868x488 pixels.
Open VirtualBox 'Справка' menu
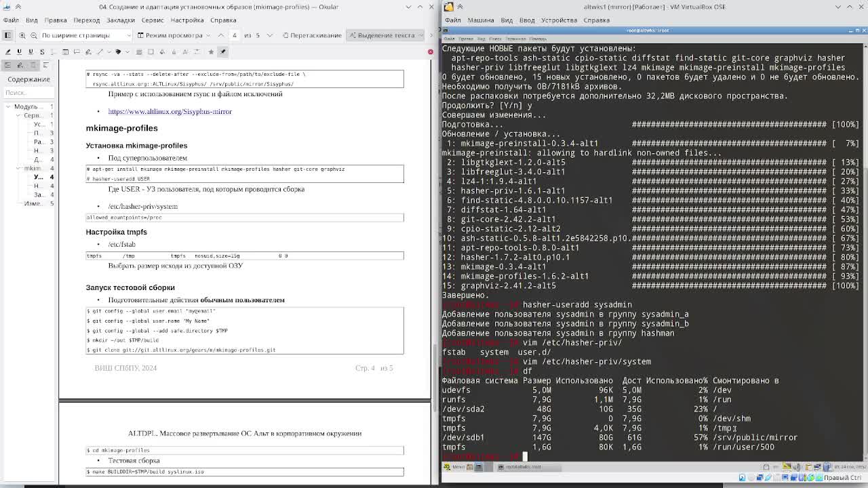(597, 20)
